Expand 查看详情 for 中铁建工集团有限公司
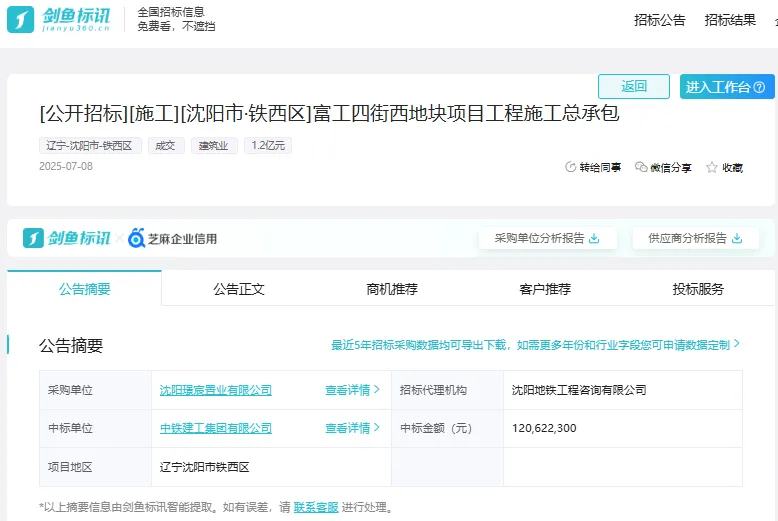The image size is (778, 521). click(x=352, y=428)
